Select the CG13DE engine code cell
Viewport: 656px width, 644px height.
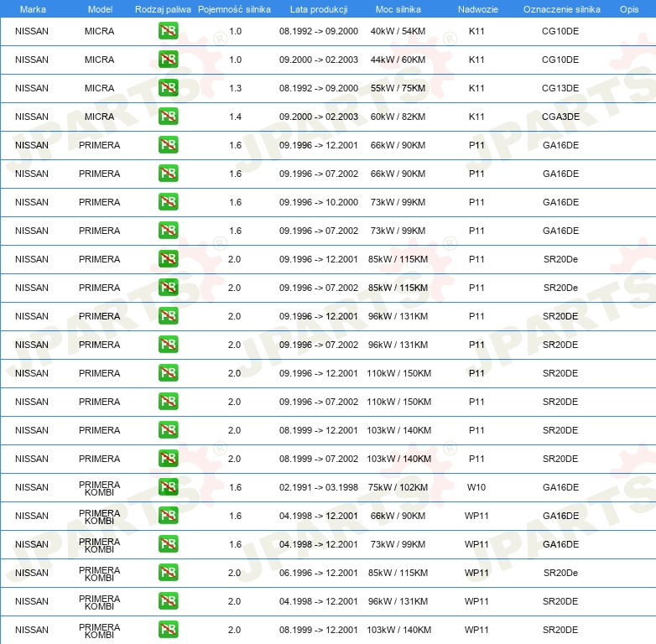click(x=560, y=88)
